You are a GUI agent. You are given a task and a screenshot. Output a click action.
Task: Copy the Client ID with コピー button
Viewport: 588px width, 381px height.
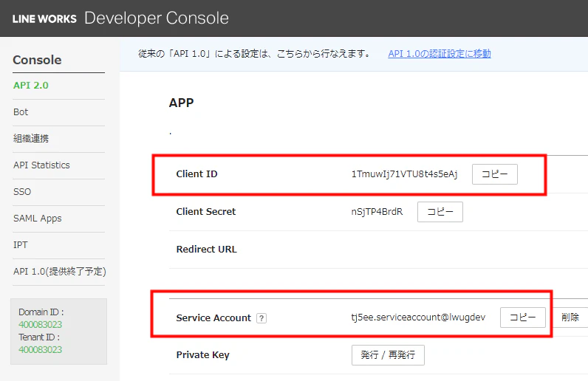[x=495, y=174]
